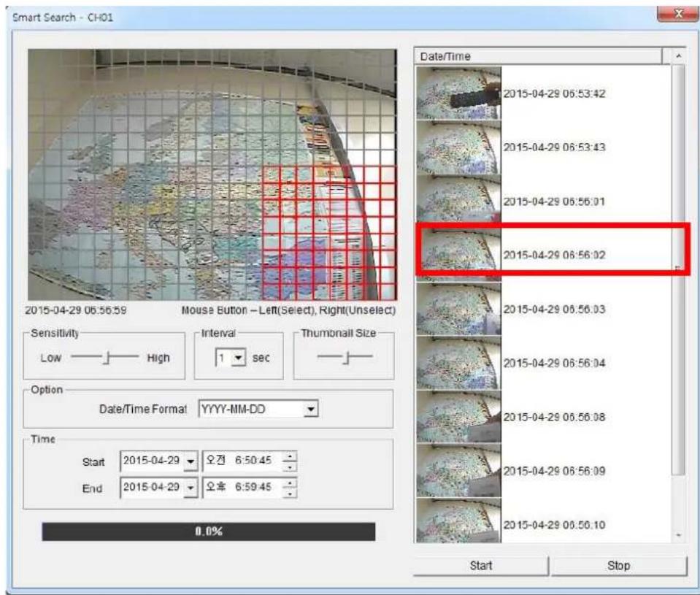Select thumbnail for 2015-04-29 06:56:04
The height and width of the screenshot is (595, 700).
[x=458, y=363]
